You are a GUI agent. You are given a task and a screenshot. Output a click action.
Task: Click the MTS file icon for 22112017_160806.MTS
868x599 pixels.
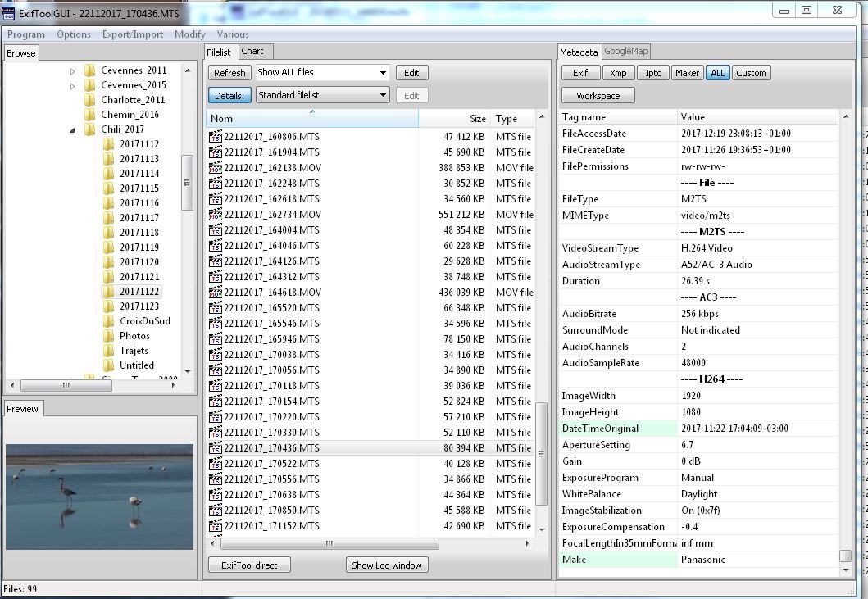click(x=216, y=137)
